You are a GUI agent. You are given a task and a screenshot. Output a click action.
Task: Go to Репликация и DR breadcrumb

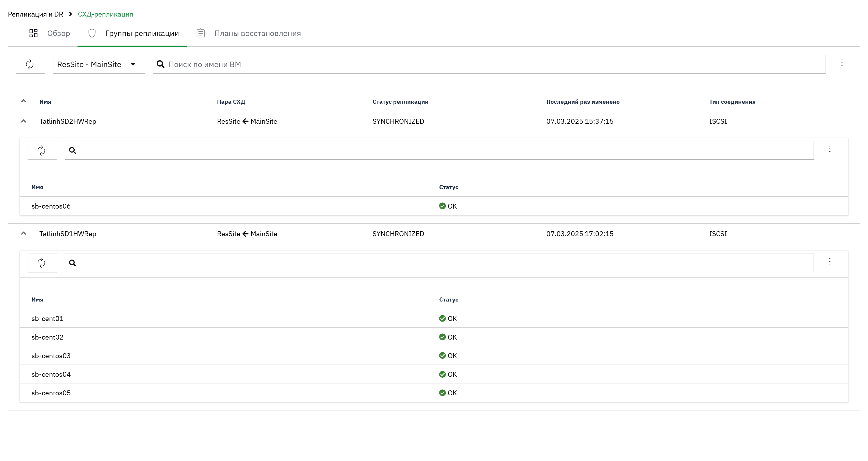[x=35, y=14]
